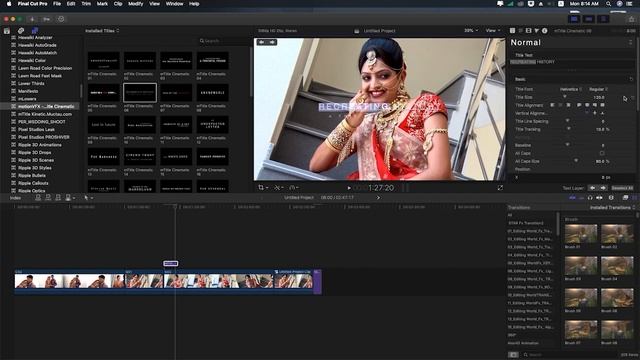Adjust the Title Tracking slider
The height and width of the screenshot is (360, 640).
569,129
